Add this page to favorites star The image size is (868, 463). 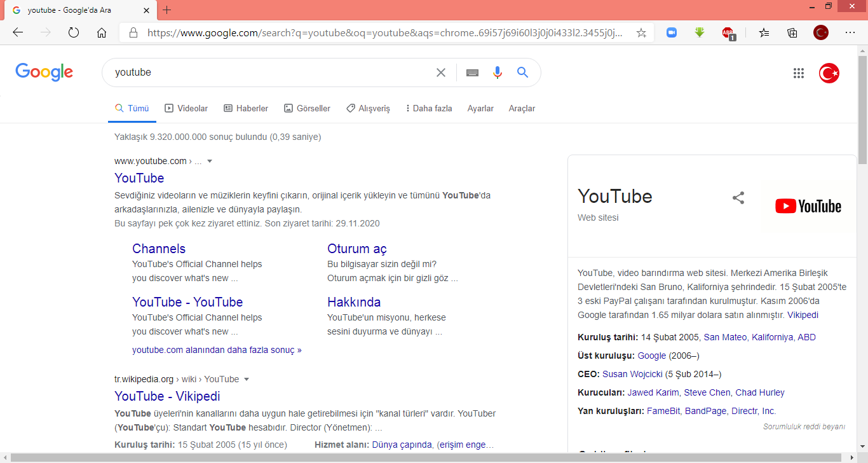(x=642, y=32)
